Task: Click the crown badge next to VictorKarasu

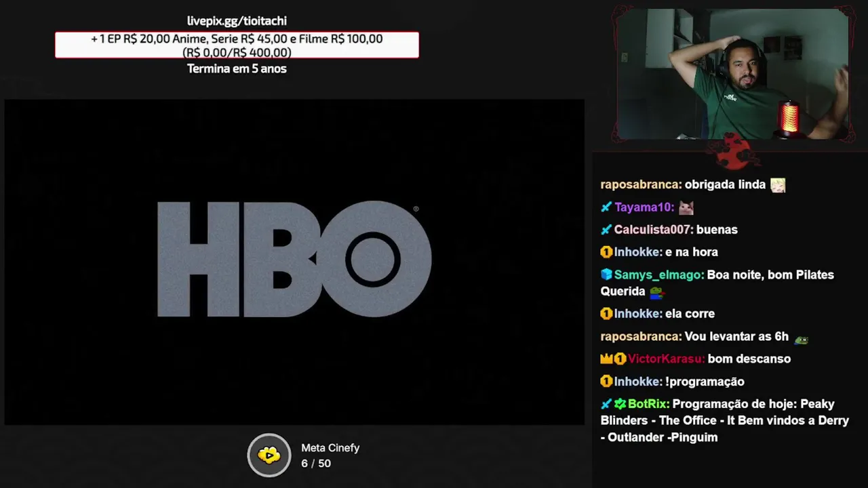Action: coord(606,359)
